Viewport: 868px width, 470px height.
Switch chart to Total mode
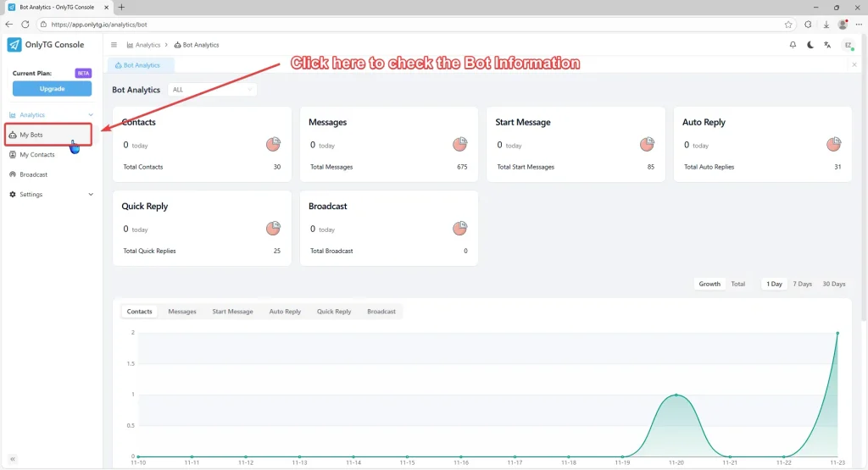coord(738,284)
